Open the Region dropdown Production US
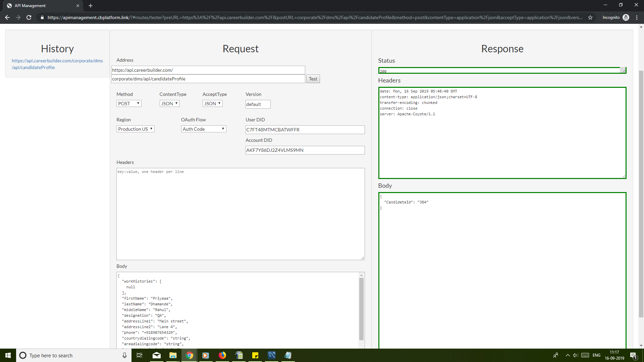Viewport: 644px width, 362px height. [135, 129]
